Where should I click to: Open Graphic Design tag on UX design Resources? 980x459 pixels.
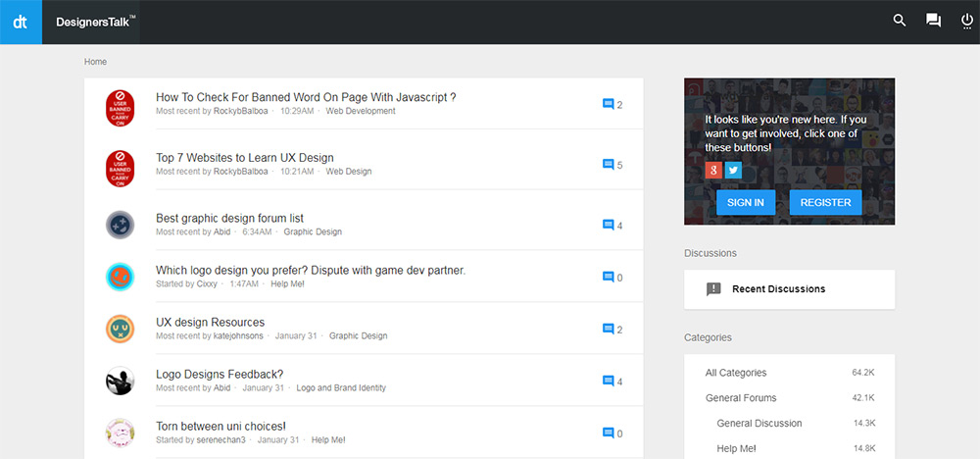click(x=358, y=335)
